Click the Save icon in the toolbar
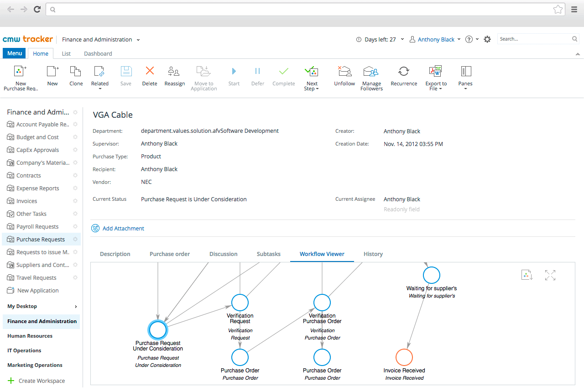 [125, 77]
